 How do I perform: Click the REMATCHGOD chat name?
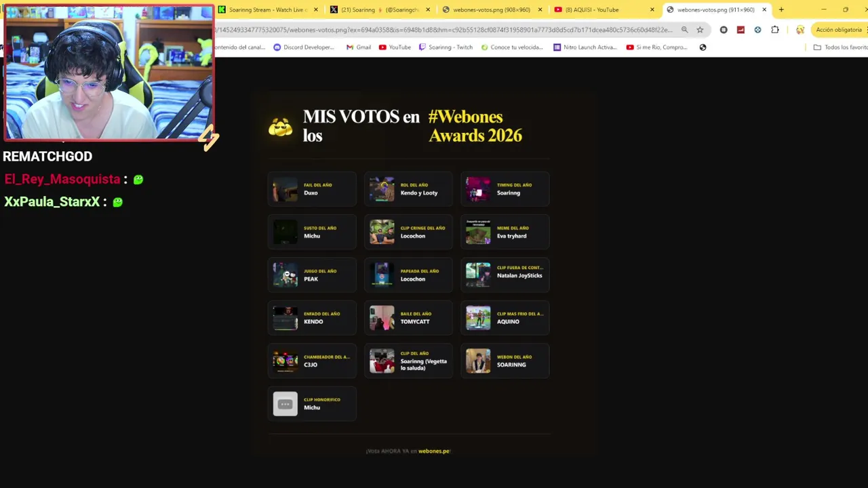(x=47, y=157)
